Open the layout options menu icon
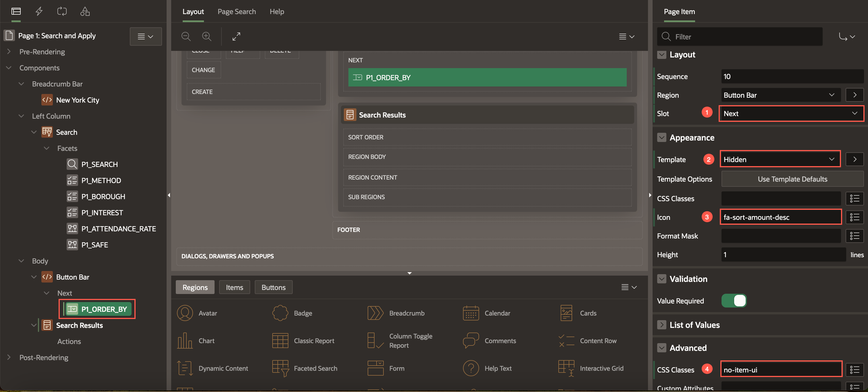This screenshot has height=392, width=868. point(626,36)
